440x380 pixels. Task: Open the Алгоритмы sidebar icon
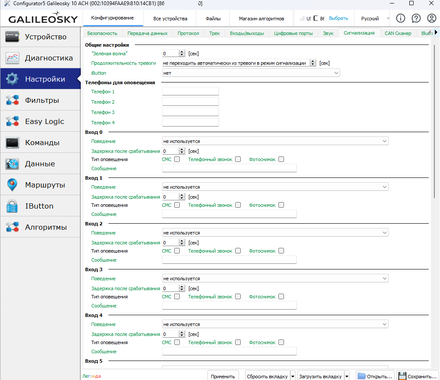tap(12, 227)
